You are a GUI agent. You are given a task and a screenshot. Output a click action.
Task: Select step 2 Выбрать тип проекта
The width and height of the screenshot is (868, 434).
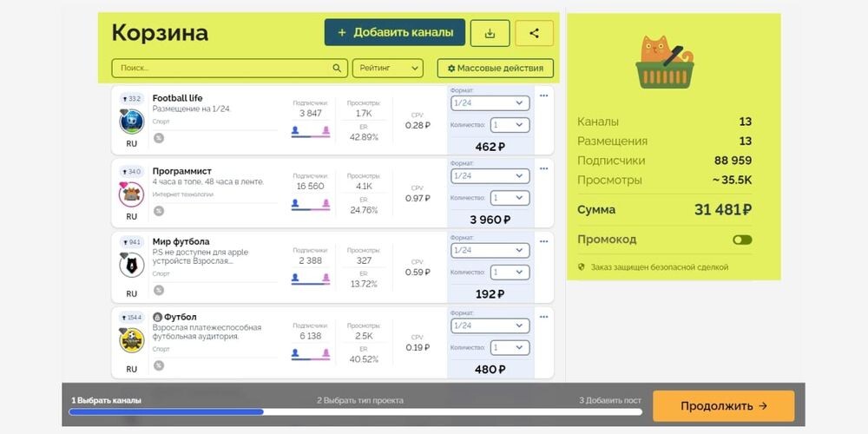(x=360, y=400)
